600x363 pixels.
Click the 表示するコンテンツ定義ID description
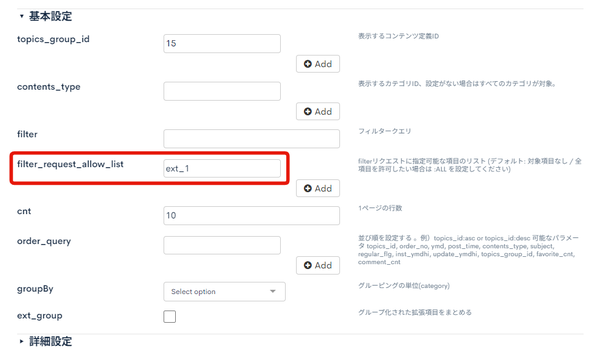(x=398, y=36)
